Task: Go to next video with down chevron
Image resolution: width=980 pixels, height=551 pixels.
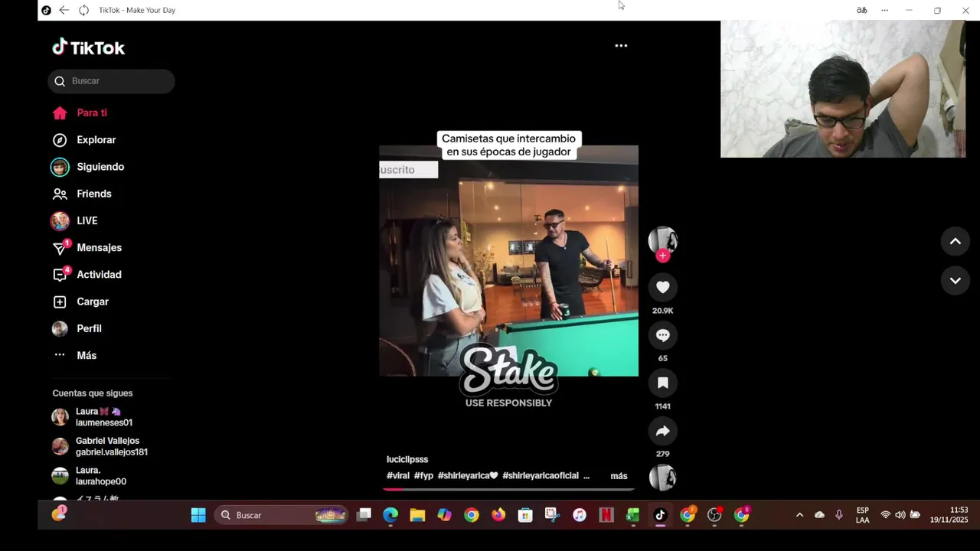Action: [x=955, y=281]
